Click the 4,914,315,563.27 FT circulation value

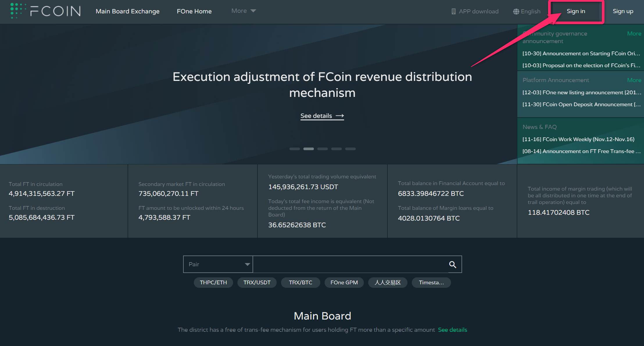click(42, 194)
